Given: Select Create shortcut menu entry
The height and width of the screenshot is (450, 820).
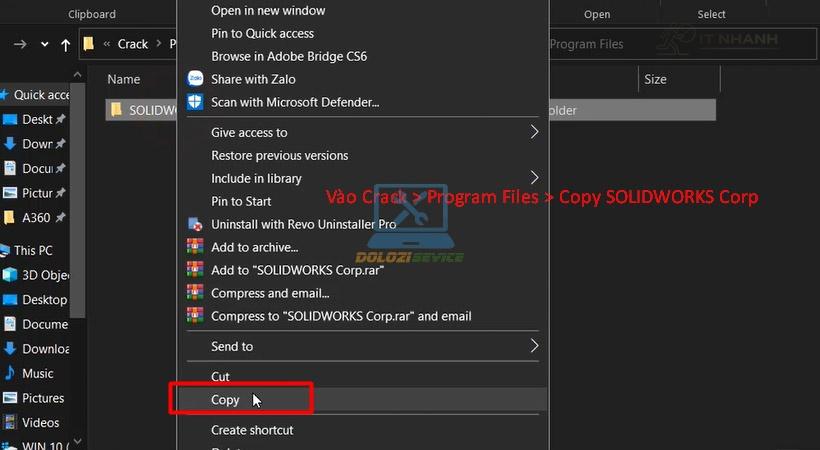Looking at the screenshot, I should (x=252, y=430).
